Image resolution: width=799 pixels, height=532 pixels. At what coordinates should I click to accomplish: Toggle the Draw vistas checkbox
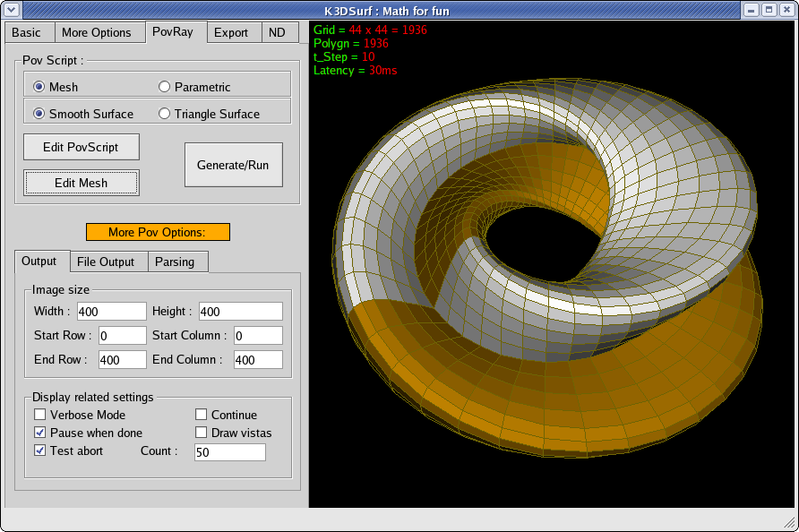coord(202,433)
